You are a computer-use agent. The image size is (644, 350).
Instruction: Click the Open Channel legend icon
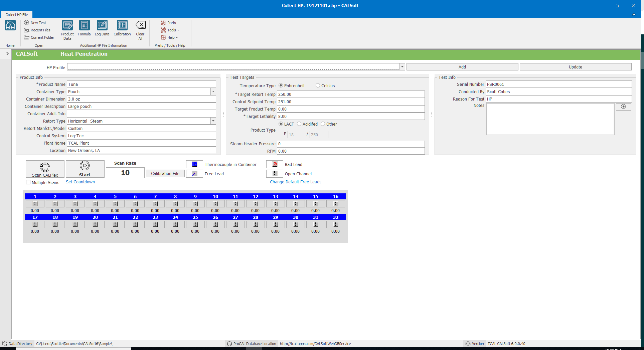(x=275, y=174)
